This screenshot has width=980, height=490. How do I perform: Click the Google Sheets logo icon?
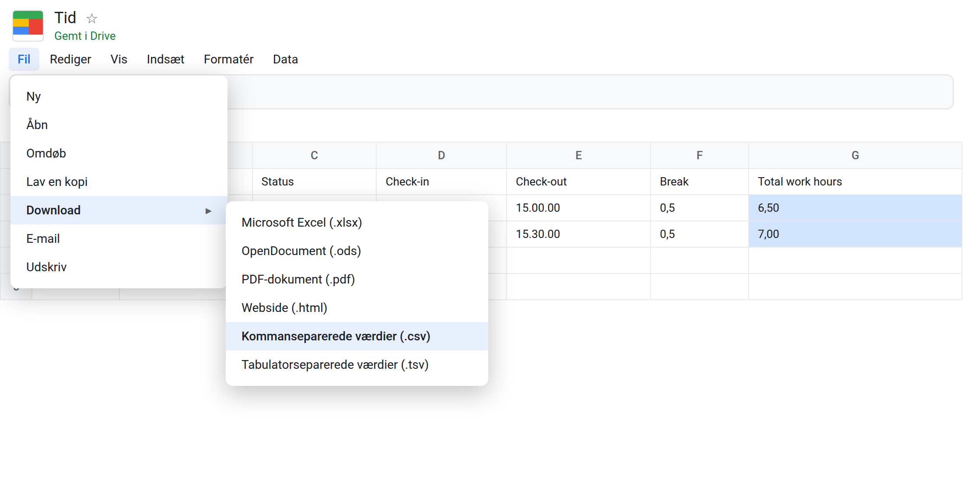coord(28,25)
